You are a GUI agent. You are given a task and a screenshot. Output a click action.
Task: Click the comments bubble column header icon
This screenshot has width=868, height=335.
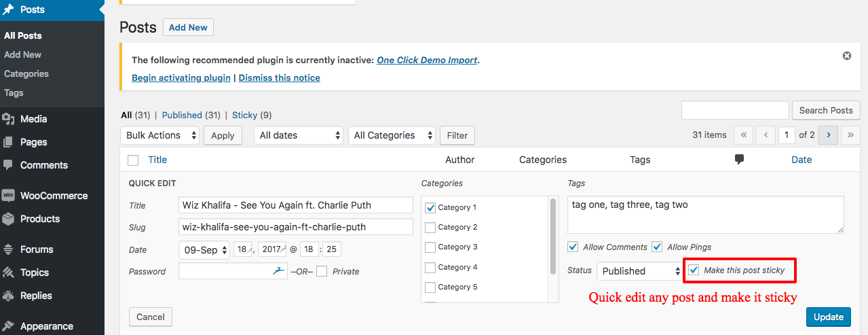(x=739, y=160)
